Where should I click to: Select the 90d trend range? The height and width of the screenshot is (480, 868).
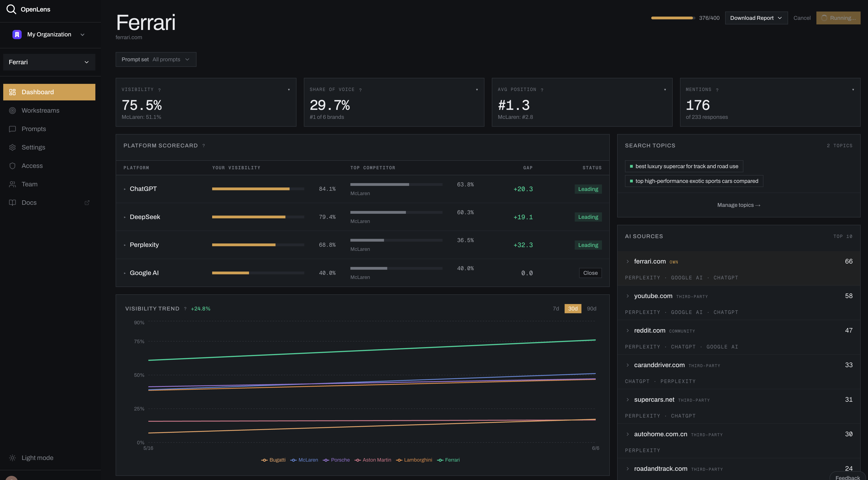point(591,309)
